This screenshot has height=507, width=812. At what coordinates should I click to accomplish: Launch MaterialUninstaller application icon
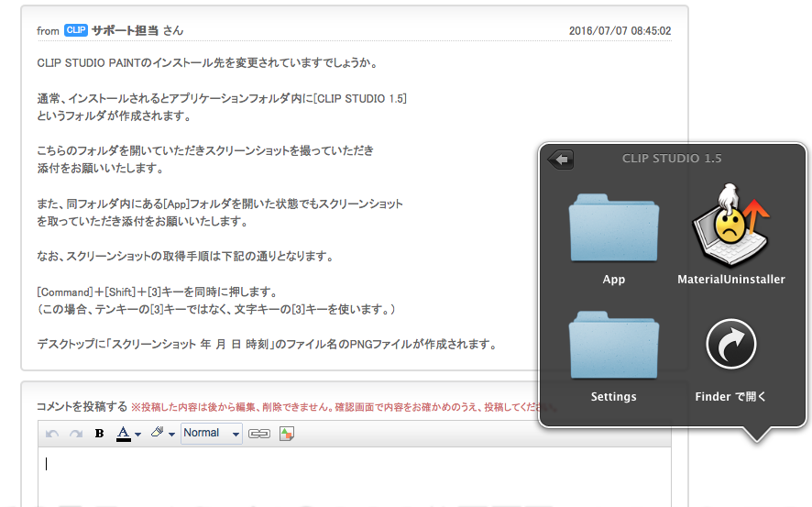click(x=730, y=226)
